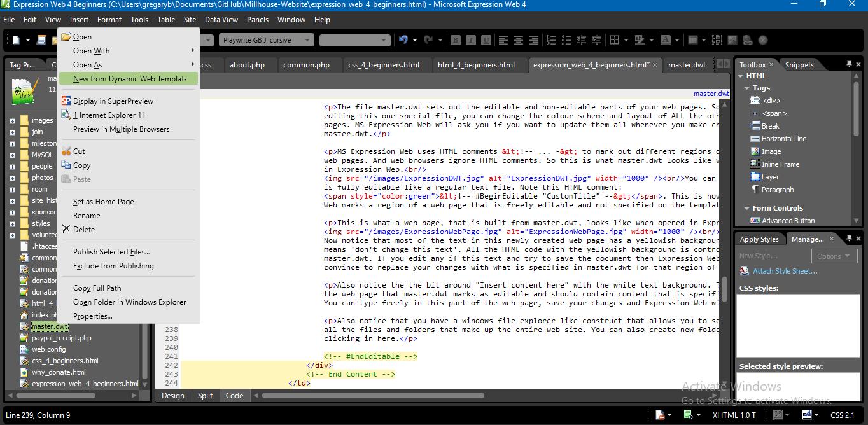868x425 pixels.
Task: Click the CSS 2.1 status bar entry
Action: (x=842, y=415)
